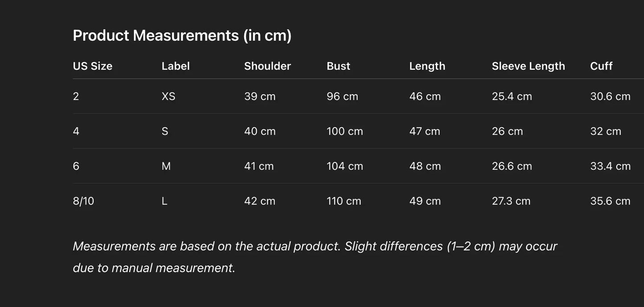Select the 33.4 cm cuff measurement
The height and width of the screenshot is (307, 644).
pyautogui.click(x=610, y=166)
